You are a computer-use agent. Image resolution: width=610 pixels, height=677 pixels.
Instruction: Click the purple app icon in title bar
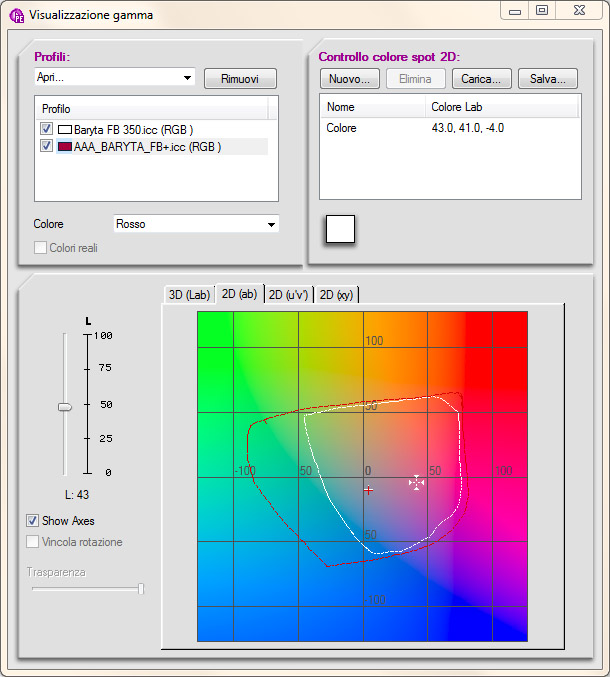pyautogui.click(x=17, y=16)
